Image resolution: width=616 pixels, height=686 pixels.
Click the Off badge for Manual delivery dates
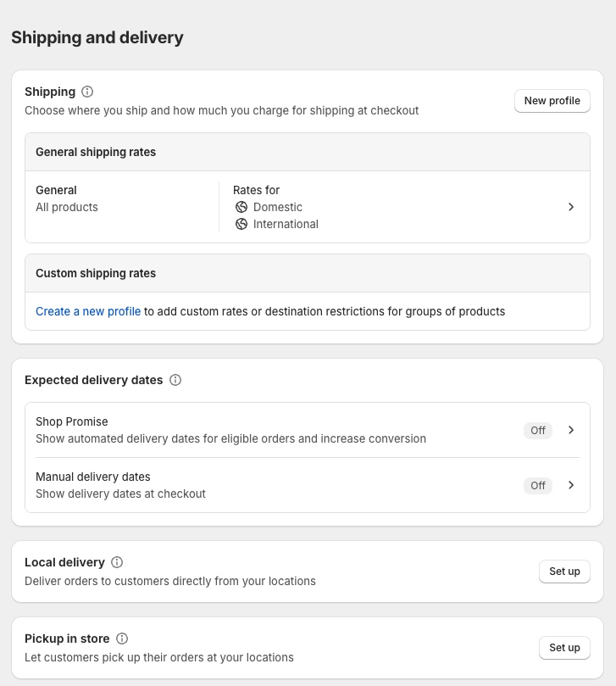point(538,485)
